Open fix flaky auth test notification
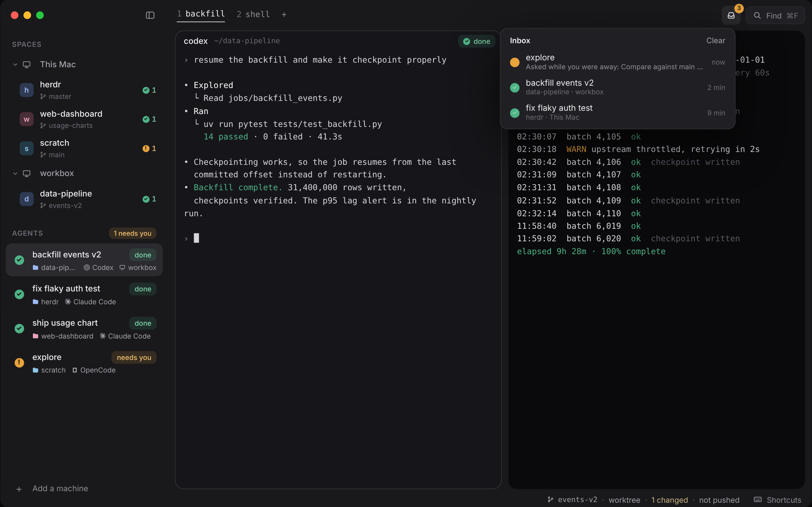This screenshot has width=812, height=507. pyautogui.click(x=617, y=113)
